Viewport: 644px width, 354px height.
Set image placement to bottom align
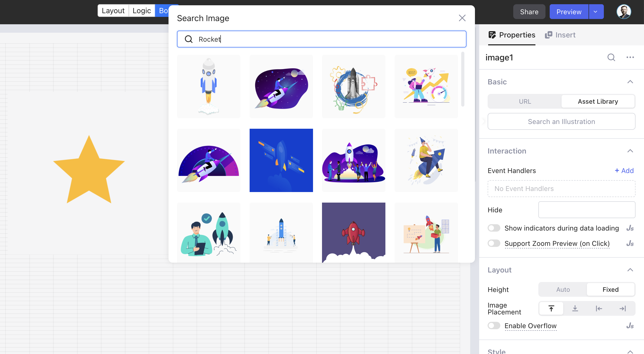click(575, 308)
